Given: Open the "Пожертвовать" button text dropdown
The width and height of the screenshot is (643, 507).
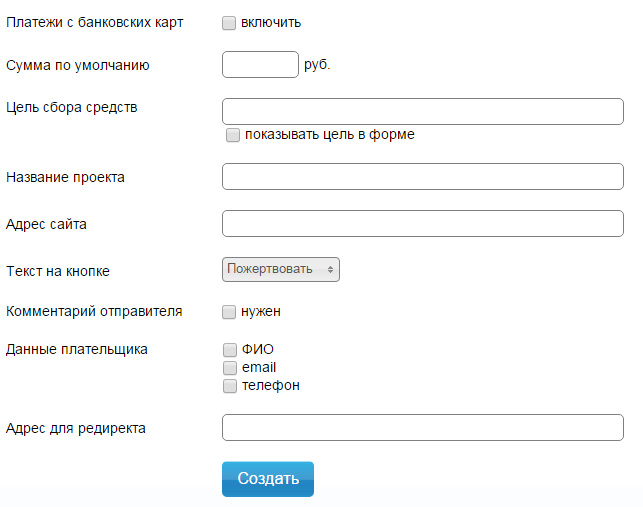Looking at the screenshot, I should click(281, 269).
